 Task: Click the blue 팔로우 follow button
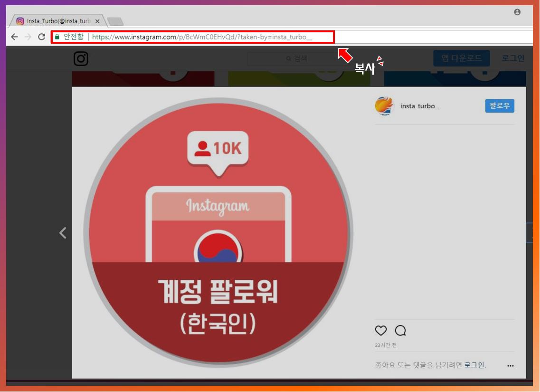(x=499, y=106)
